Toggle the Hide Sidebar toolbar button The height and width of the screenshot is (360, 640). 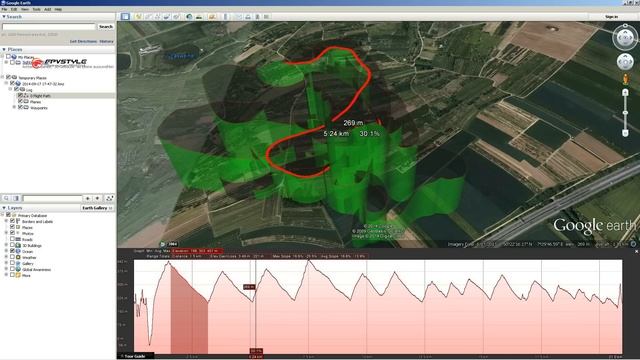point(125,17)
